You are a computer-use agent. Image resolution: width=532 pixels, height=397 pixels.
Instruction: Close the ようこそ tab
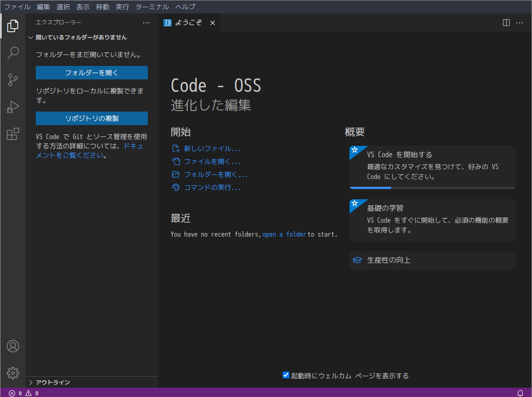click(x=213, y=23)
